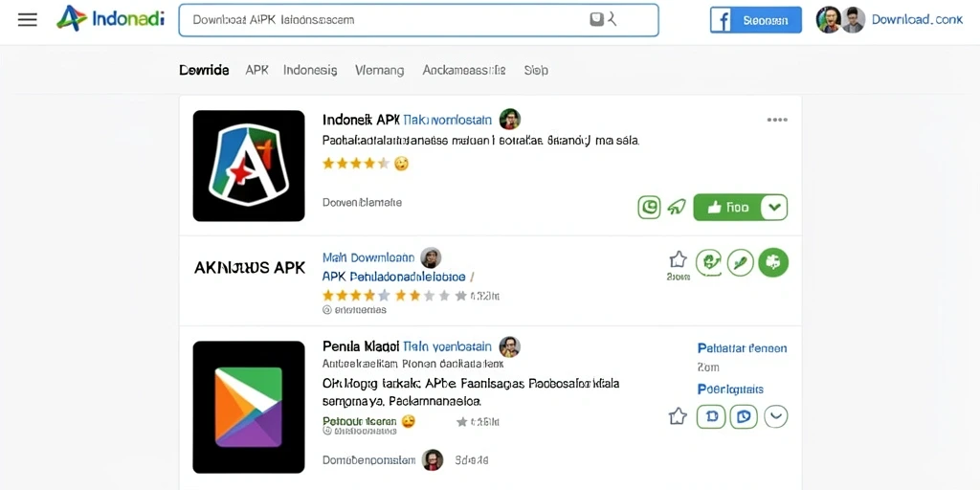The height and width of the screenshot is (490, 980).
Task: Open the Download.conk link
Action: [917, 20]
